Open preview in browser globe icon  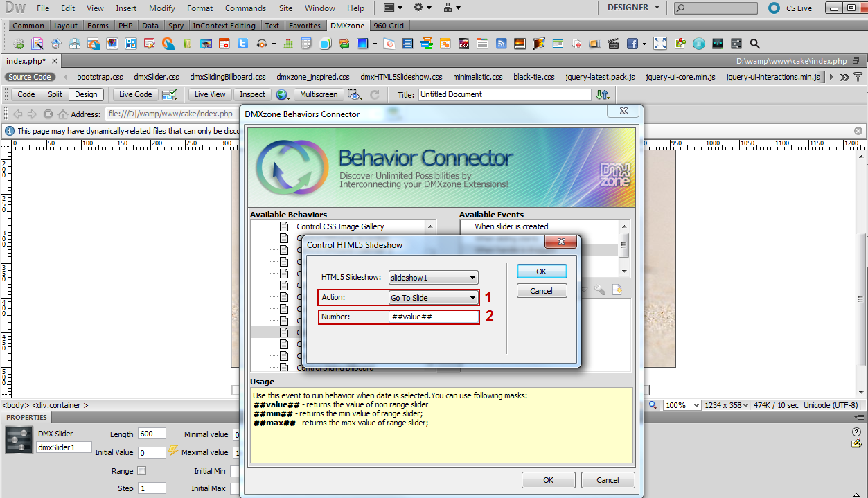[283, 94]
